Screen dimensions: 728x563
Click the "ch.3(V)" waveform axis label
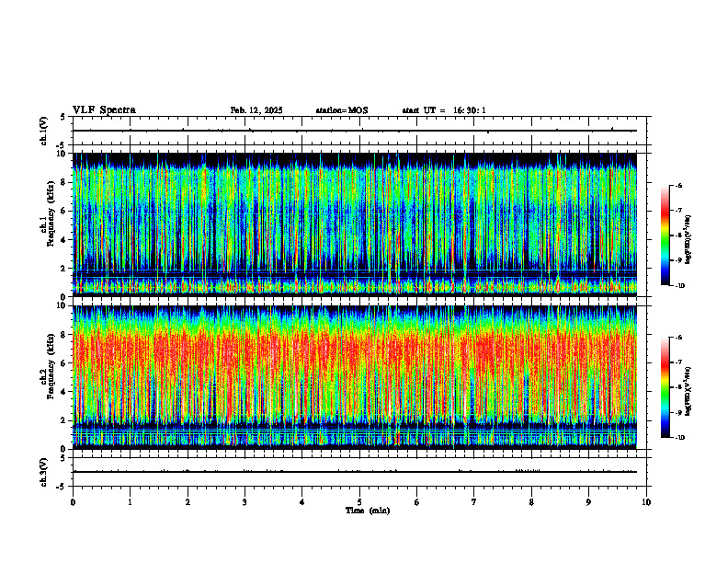[x=43, y=472]
